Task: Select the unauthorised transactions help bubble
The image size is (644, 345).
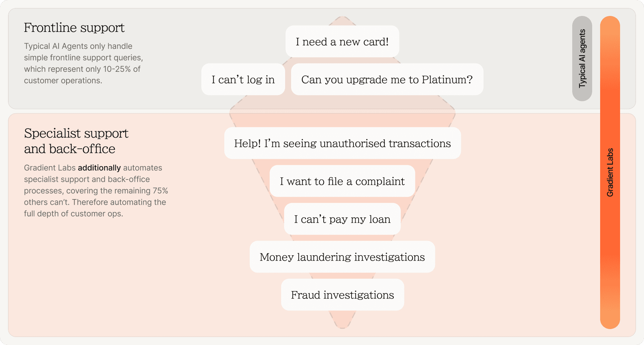Action: coord(343,143)
